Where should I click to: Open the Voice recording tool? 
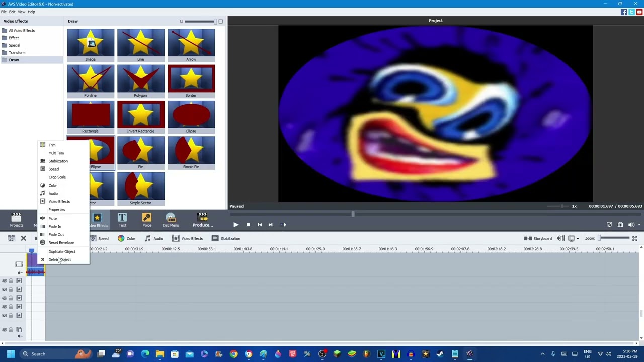146,220
